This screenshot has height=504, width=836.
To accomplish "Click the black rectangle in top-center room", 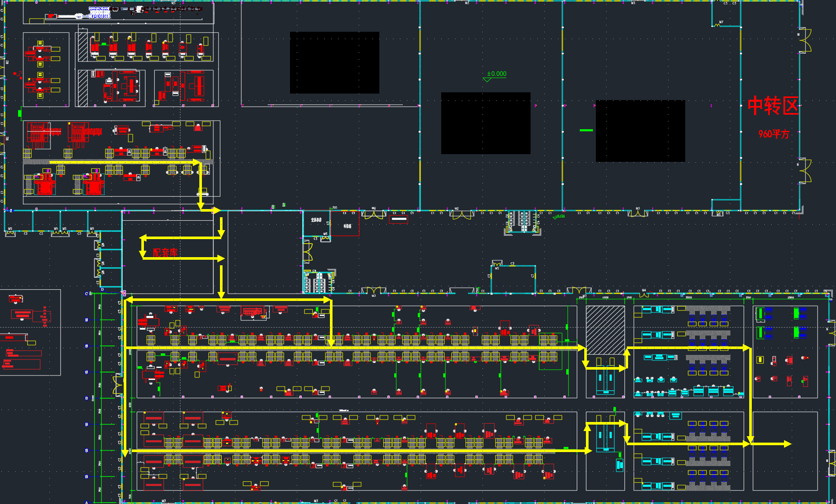I will pyautogui.click(x=334, y=63).
